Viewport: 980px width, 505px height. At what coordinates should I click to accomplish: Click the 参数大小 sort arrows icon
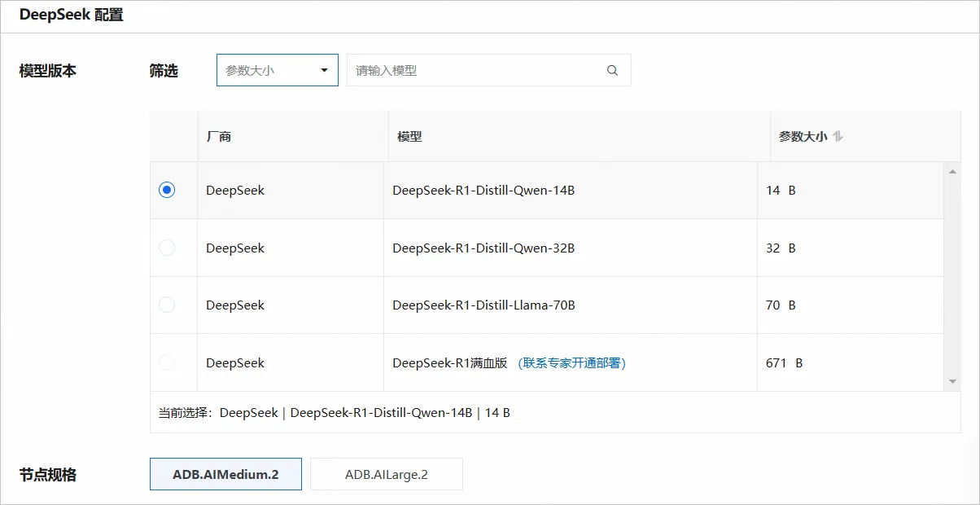[838, 137]
